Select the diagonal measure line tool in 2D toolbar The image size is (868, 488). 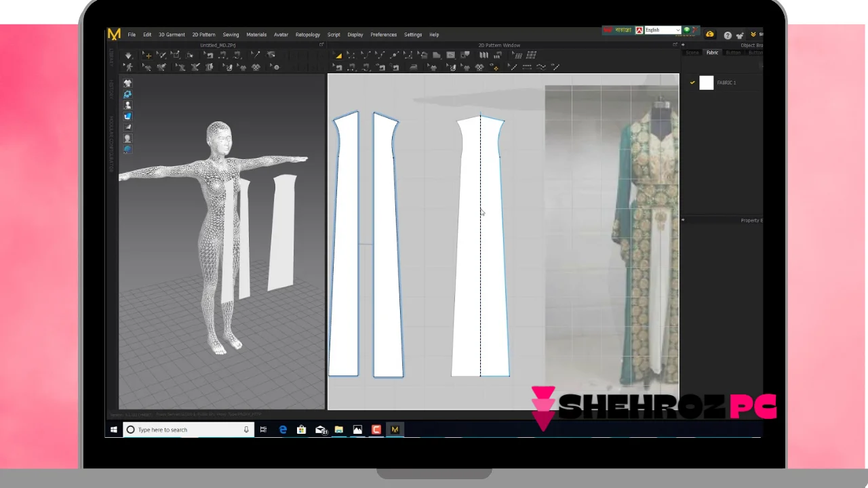(512, 67)
